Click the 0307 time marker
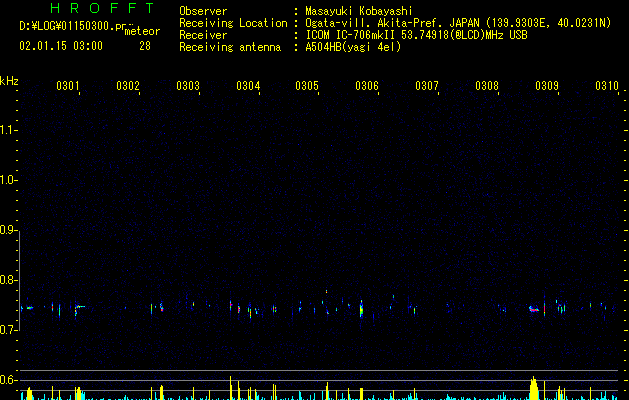 [x=427, y=86]
